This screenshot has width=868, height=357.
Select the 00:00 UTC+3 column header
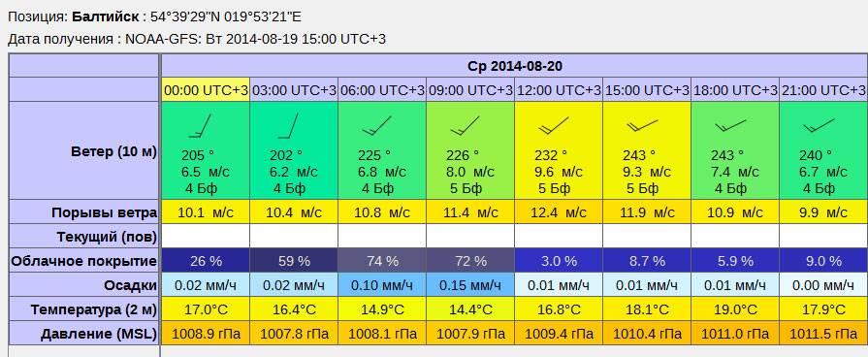[206, 89]
